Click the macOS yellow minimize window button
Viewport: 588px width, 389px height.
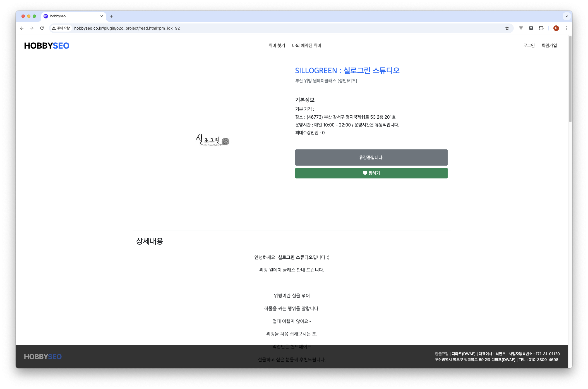coord(29,16)
